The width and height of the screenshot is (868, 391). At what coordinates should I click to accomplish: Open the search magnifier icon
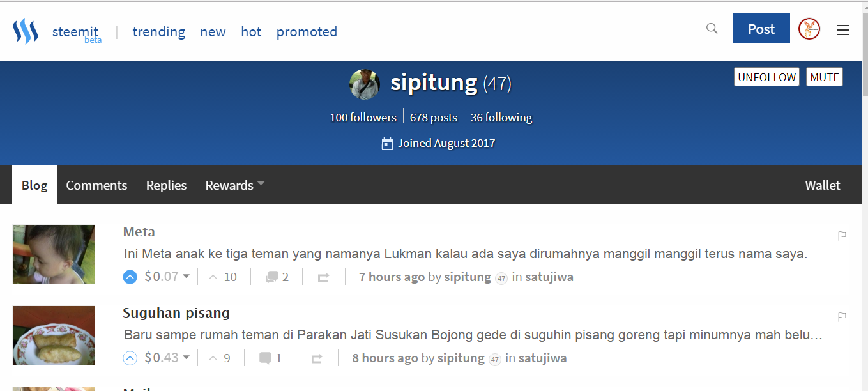point(712,29)
